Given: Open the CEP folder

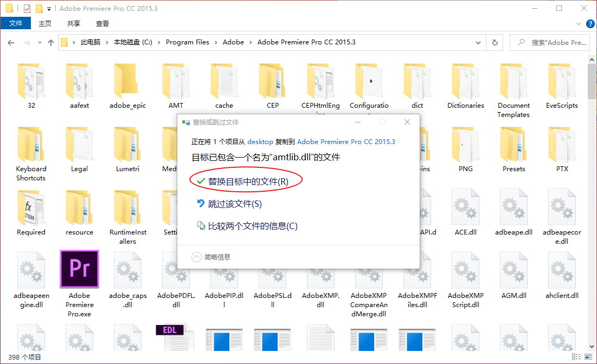Looking at the screenshot, I should point(273,81).
